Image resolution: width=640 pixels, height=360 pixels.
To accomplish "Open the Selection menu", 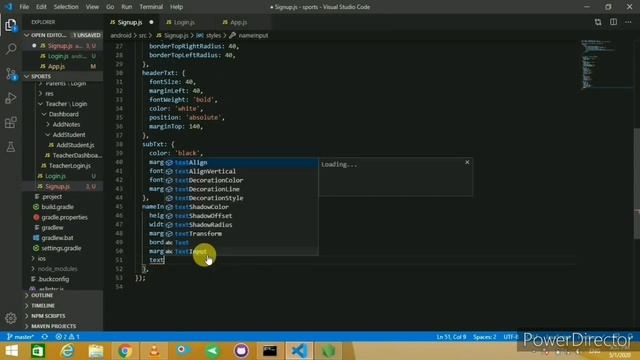I will (66, 7).
